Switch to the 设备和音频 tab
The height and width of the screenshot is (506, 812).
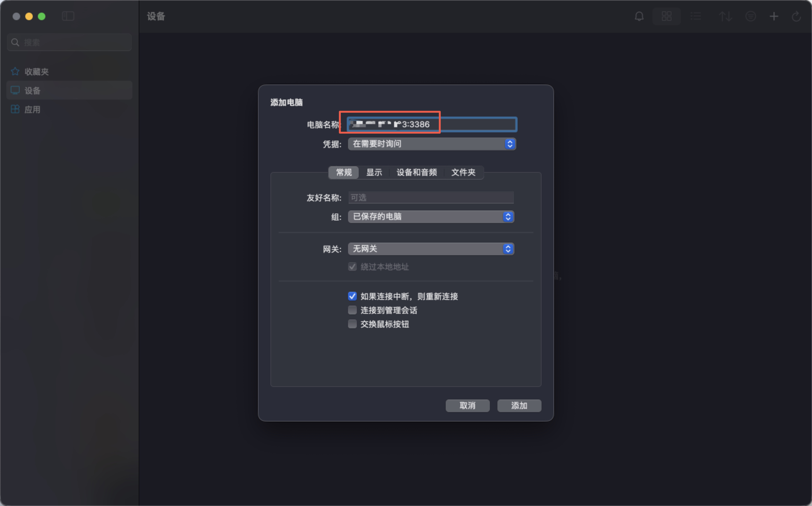point(416,172)
